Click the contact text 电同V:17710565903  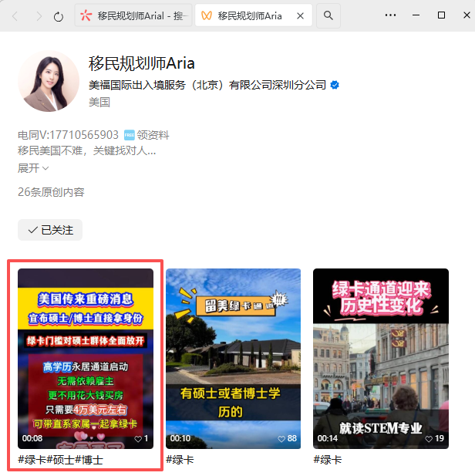click(x=68, y=135)
